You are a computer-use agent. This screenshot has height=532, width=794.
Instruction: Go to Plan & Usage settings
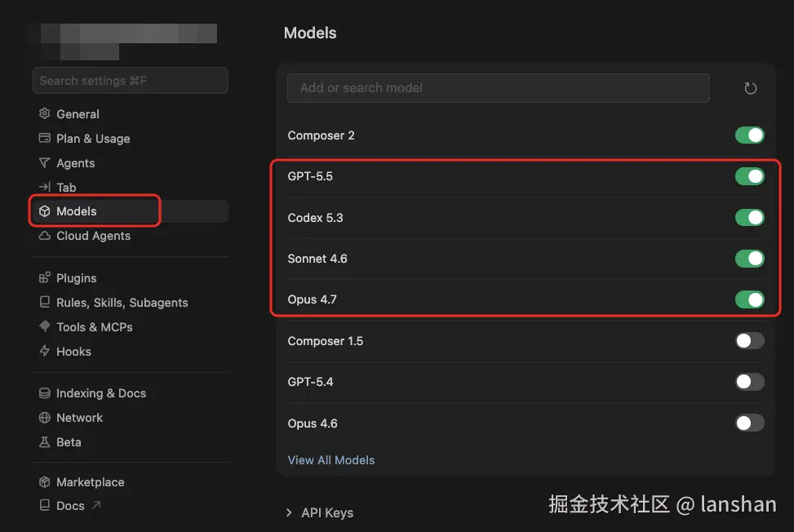coord(130,138)
